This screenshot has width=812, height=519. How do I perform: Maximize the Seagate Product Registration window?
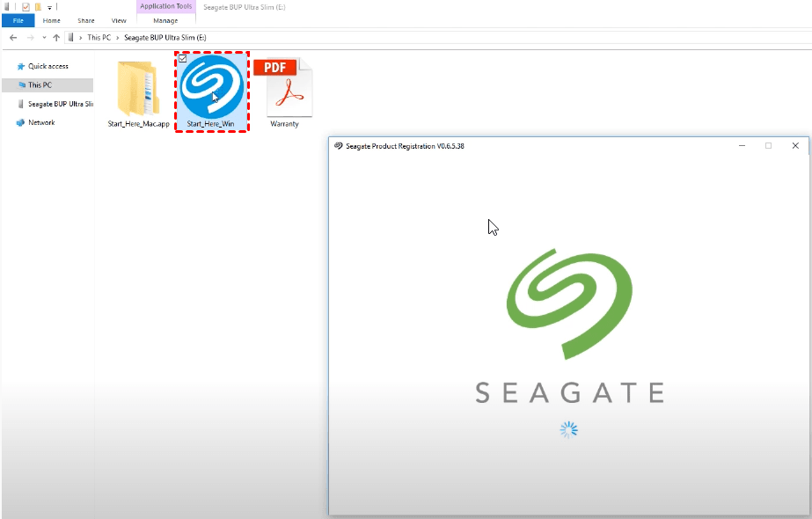point(769,145)
